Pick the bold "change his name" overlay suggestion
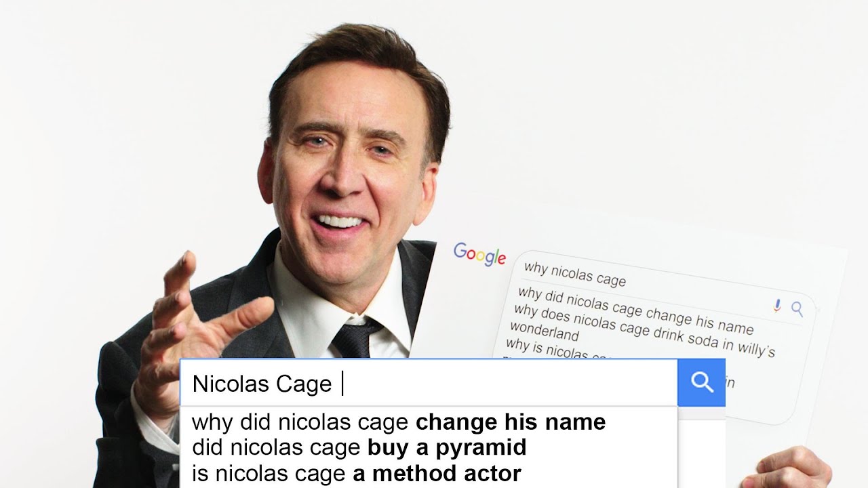The width and height of the screenshot is (868, 488). [511, 422]
